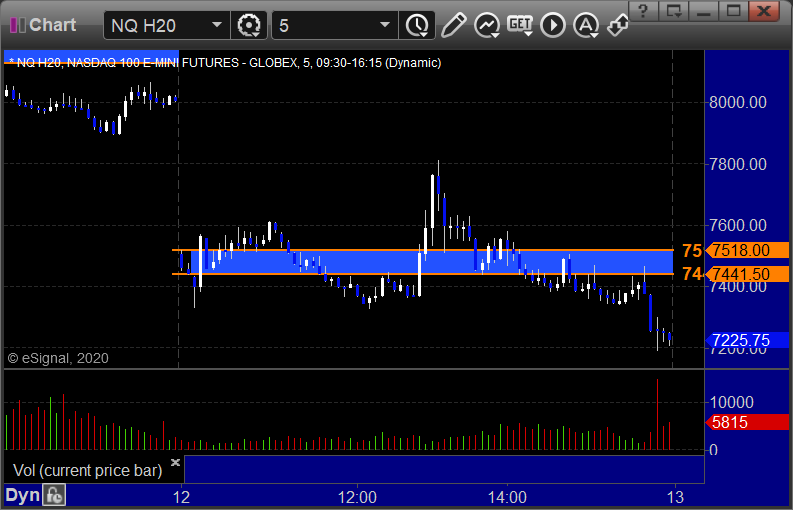Image resolution: width=793 pixels, height=510 pixels.
Task: Click the orange 75 line number label
Action: tap(692, 250)
